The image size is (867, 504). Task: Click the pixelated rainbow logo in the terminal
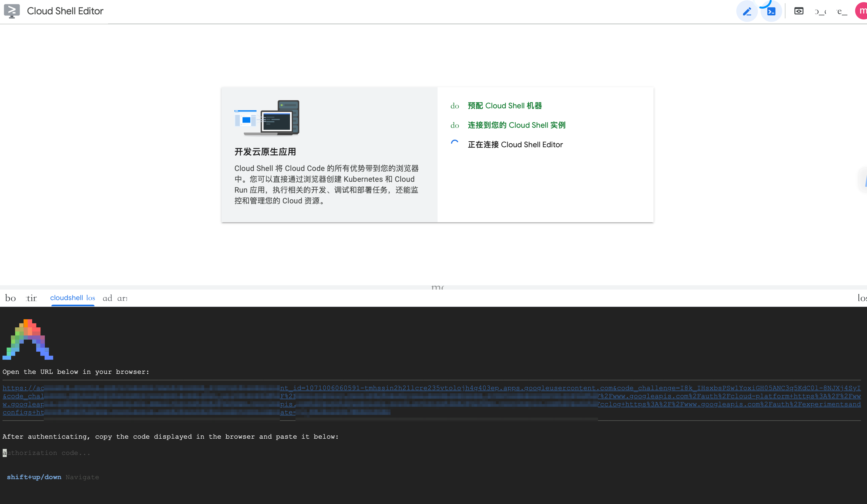pos(28,339)
